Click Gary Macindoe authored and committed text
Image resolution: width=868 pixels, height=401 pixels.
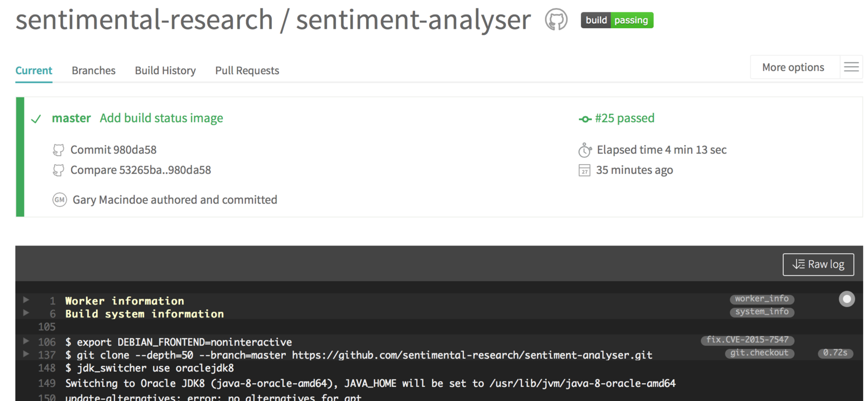(175, 200)
